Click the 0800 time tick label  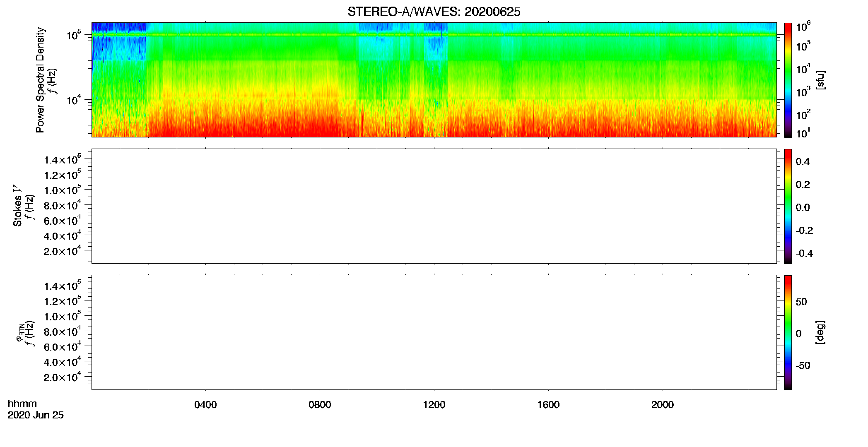tap(320, 405)
